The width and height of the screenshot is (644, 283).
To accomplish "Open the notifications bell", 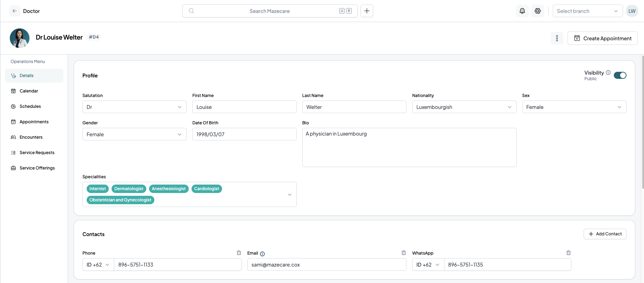I will click(x=522, y=11).
